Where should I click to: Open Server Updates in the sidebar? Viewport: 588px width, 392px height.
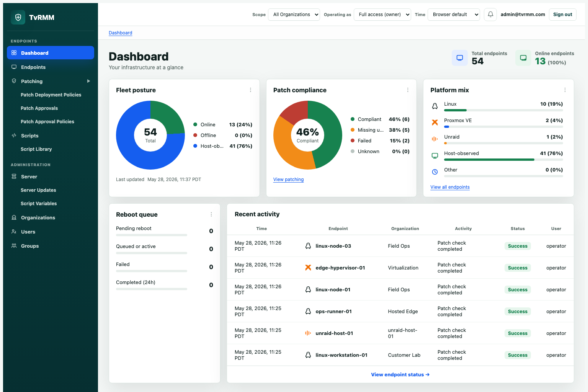(x=38, y=190)
